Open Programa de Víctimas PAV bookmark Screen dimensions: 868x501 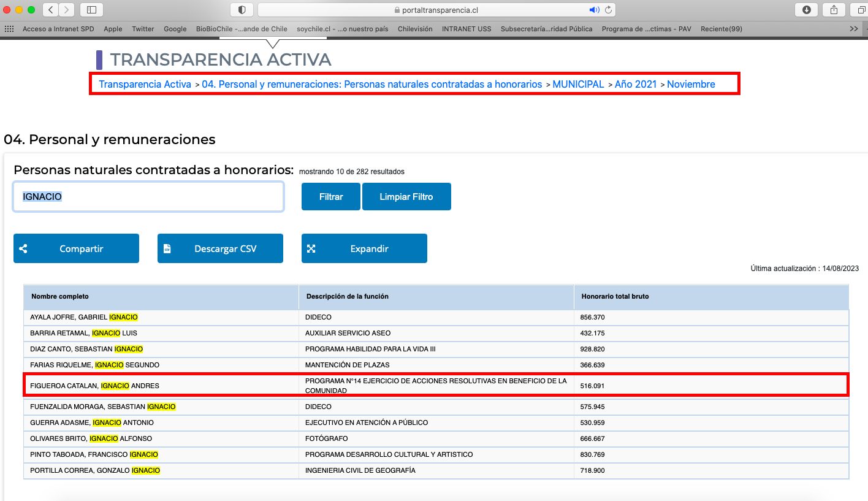coord(646,29)
